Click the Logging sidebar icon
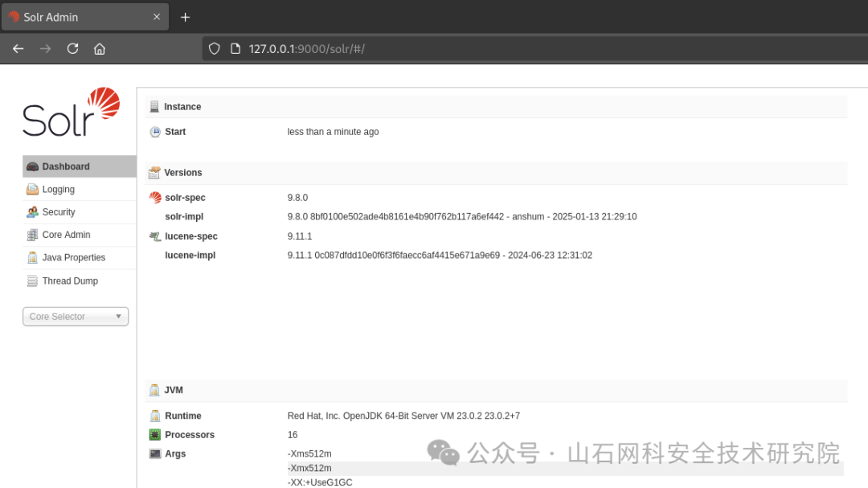The height and width of the screenshot is (488, 868). tap(32, 190)
